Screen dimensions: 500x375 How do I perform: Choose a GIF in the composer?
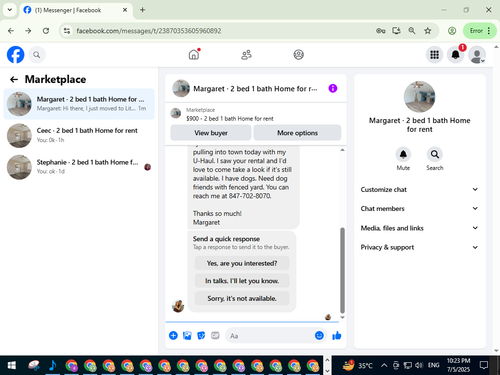point(215,335)
